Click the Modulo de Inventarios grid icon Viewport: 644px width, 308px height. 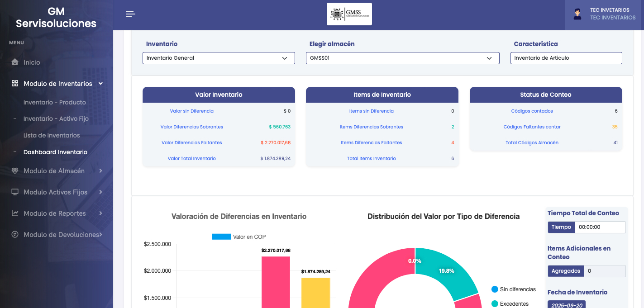coord(15,84)
